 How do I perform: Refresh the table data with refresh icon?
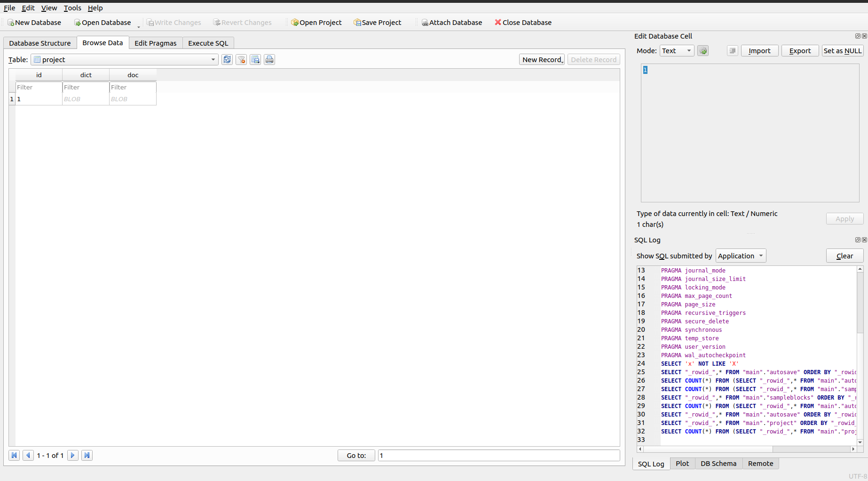coord(227,60)
